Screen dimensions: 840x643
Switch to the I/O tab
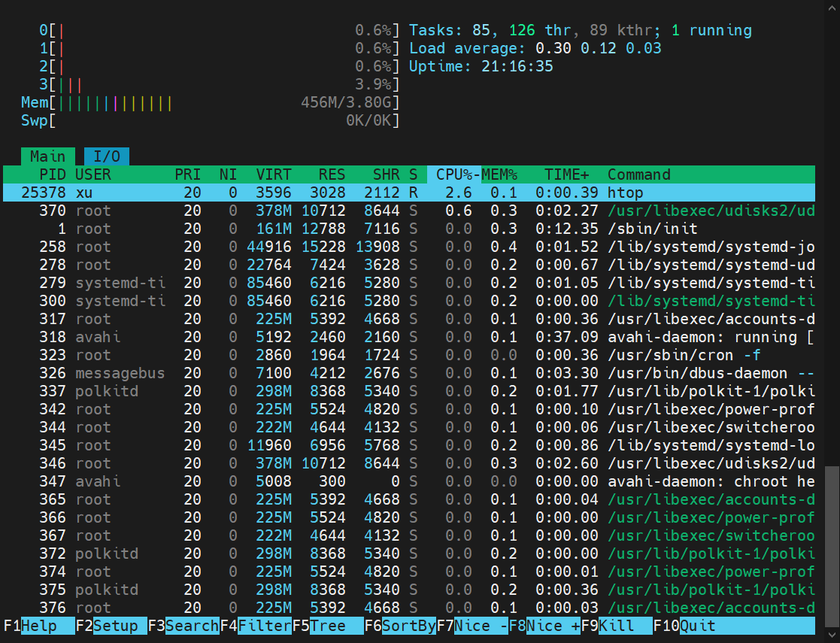[x=107, y=156]
